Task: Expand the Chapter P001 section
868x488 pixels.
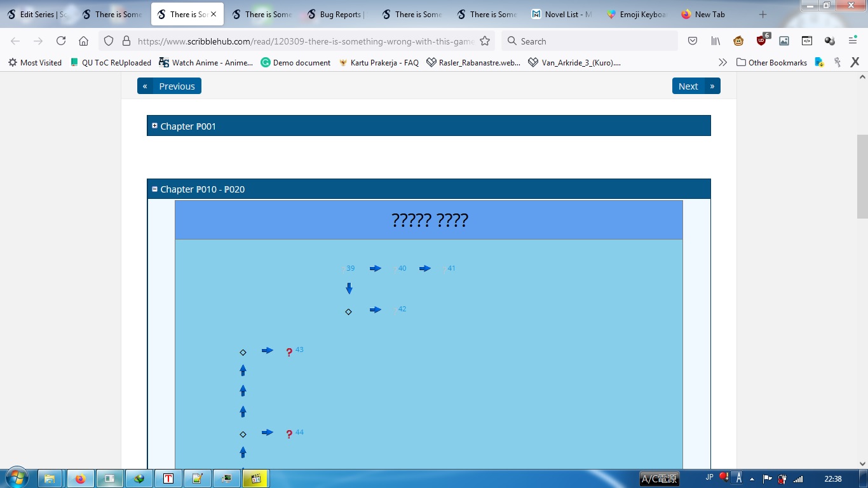Action: click(154, 126)
